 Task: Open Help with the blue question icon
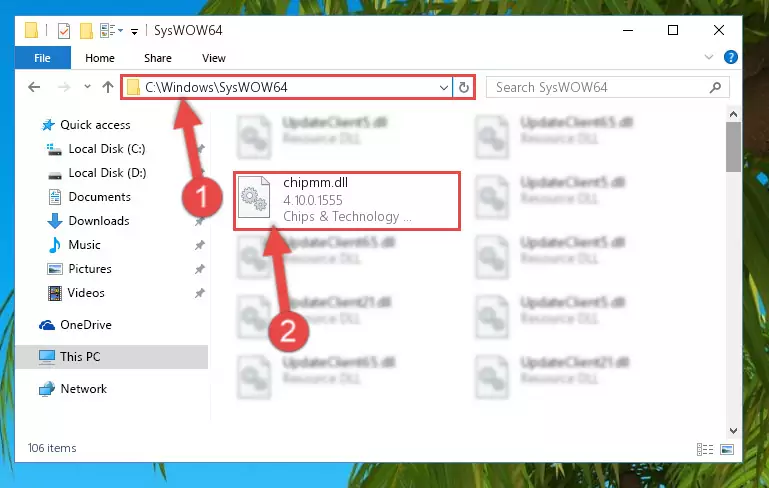731,57
